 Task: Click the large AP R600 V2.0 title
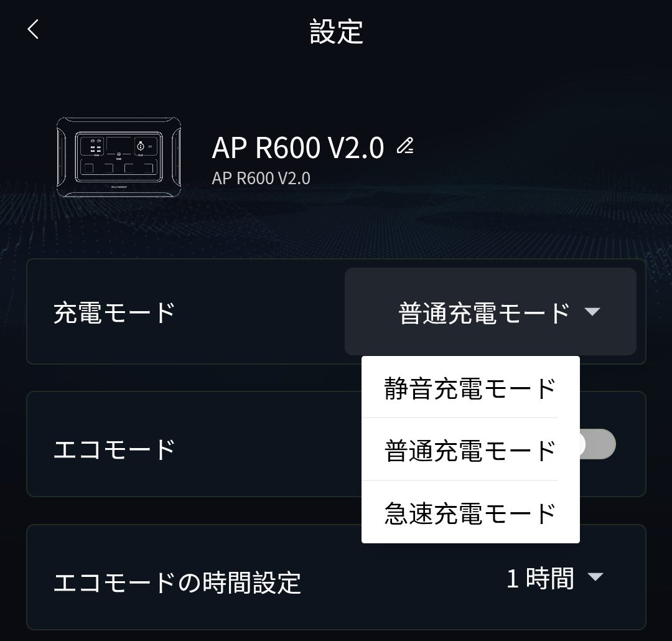[298, 147]
